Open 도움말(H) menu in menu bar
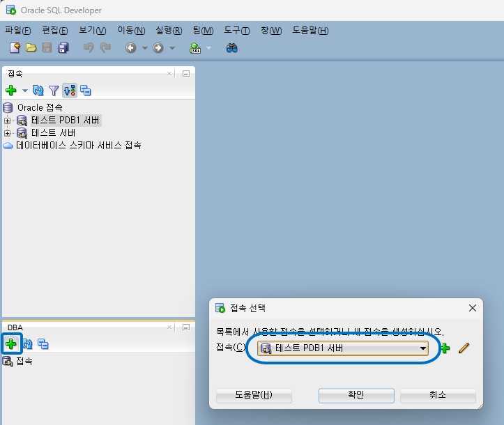Viewport: 504px width, 425px height. (310, 30)
